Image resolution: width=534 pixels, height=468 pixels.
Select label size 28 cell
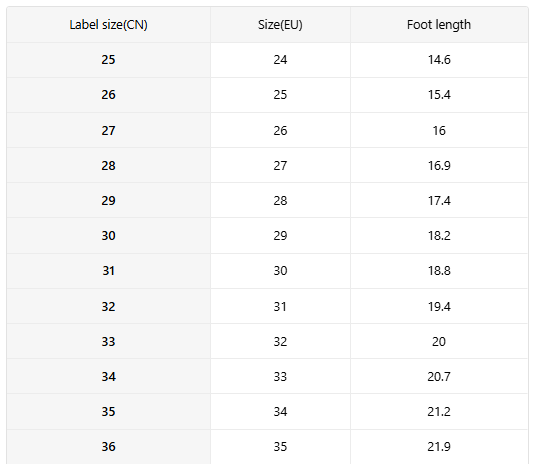[x=108, y=166]
